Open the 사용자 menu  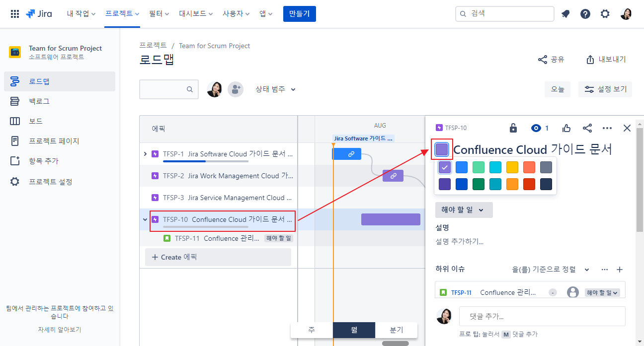[x=237, y=14]
